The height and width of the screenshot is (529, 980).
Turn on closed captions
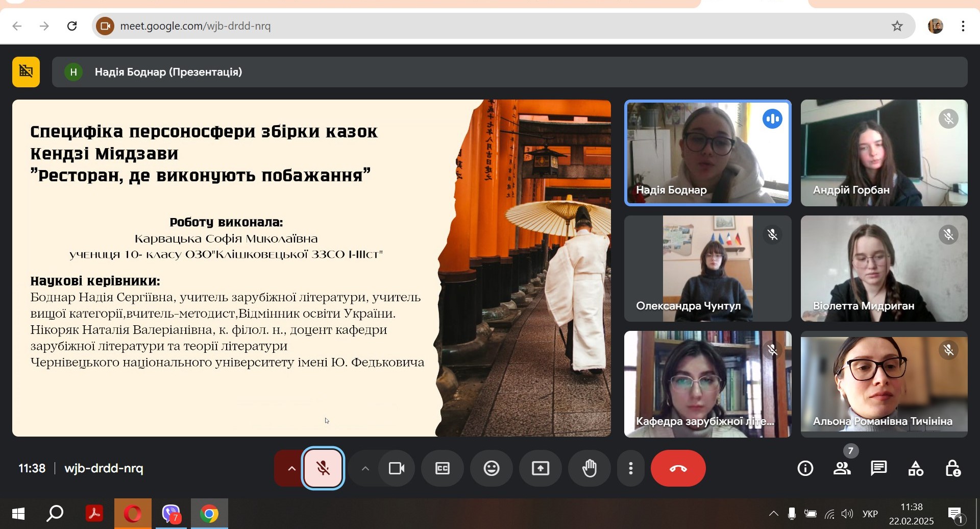443,468
